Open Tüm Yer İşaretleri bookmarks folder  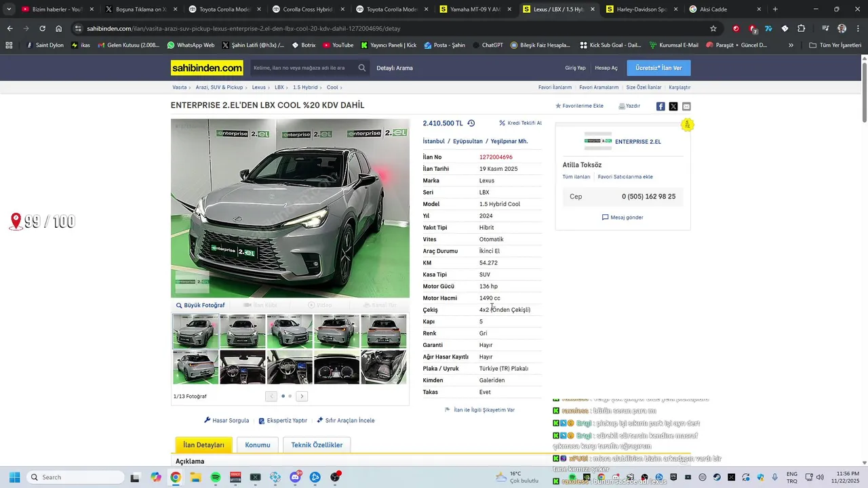pos(835,45)
